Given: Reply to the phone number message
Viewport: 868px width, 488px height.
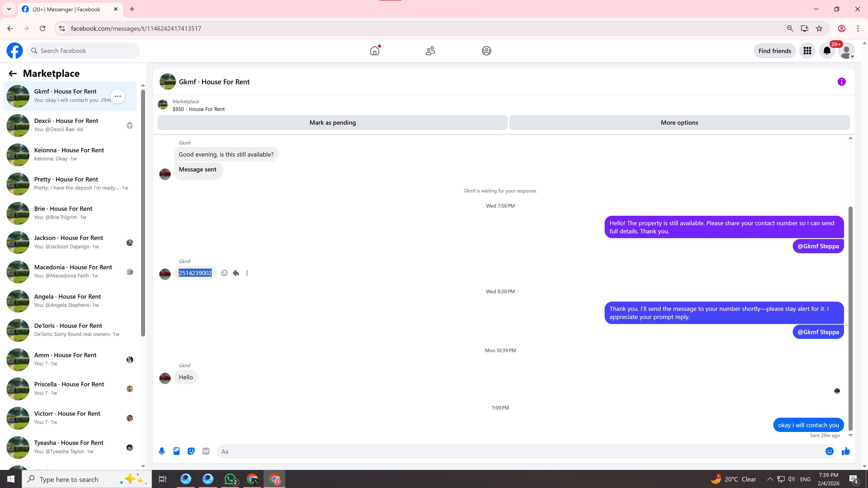Looking at the screenshot, I should (236, 273).
